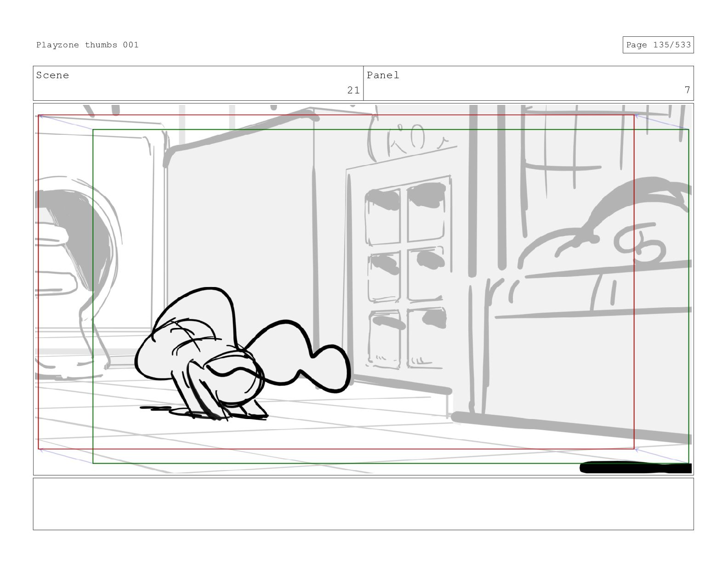Click the empty notes box below the panel
Image resolution: width=728 pixels, height=563 pixels.
coord(363,504)
